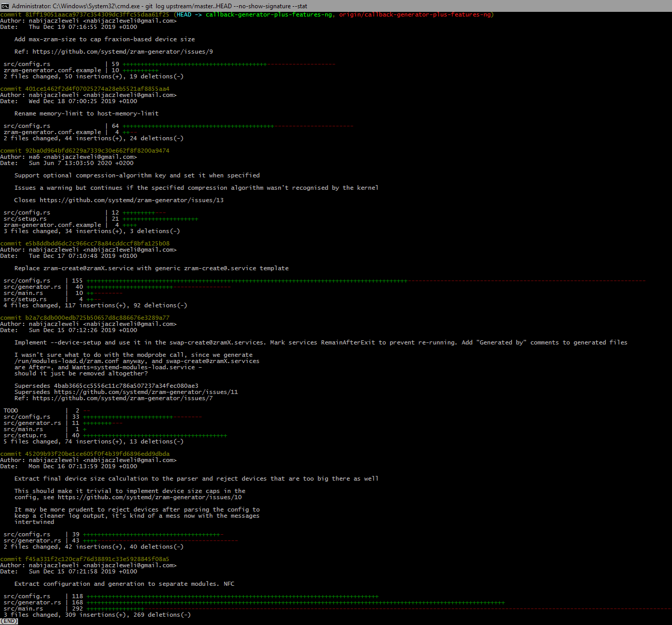The width and height of the screenshot is (672, 625).
Task: Open the zram-generator issues/13 URL
Action: tap(131, 200)
